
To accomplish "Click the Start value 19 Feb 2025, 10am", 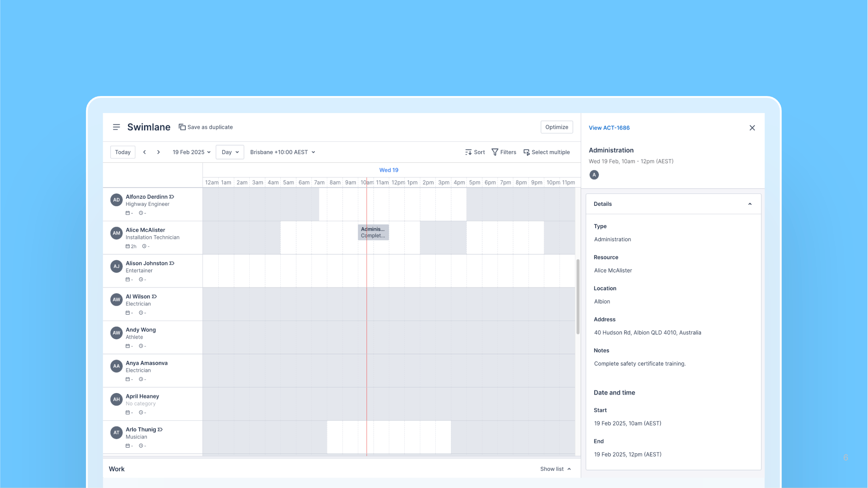I will 628,423.
